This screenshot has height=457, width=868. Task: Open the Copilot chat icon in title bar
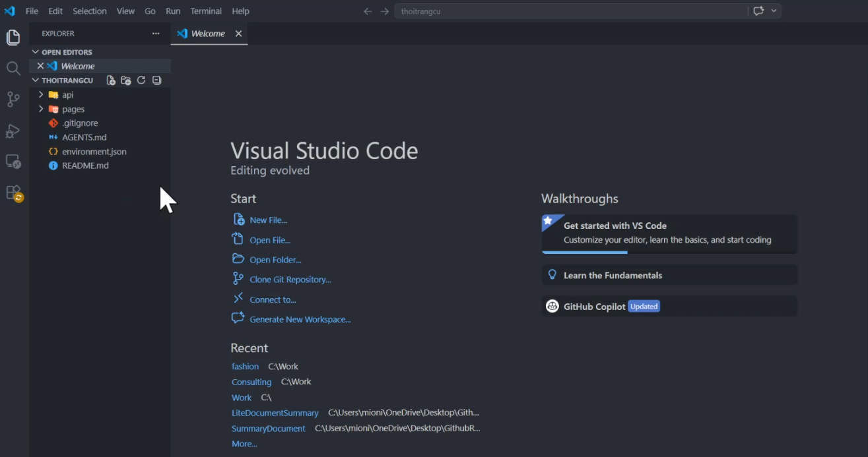[758, 11]
